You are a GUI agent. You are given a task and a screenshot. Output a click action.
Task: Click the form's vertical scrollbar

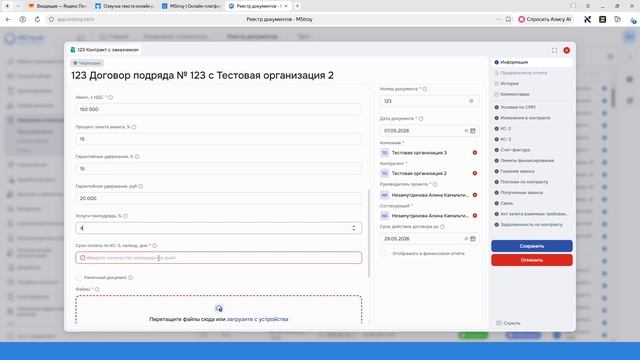tap(369, 233)
